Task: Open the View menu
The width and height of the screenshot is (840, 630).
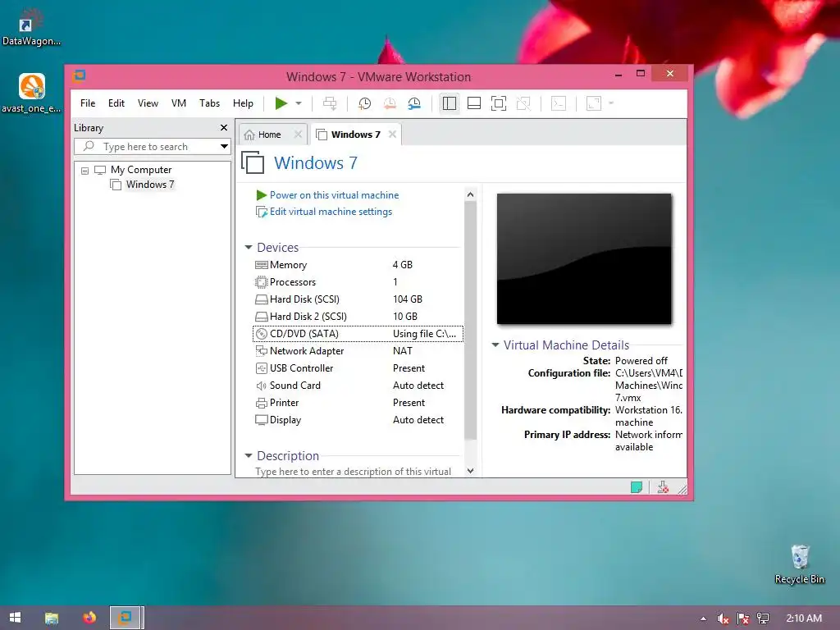Action: pos(148,103)
